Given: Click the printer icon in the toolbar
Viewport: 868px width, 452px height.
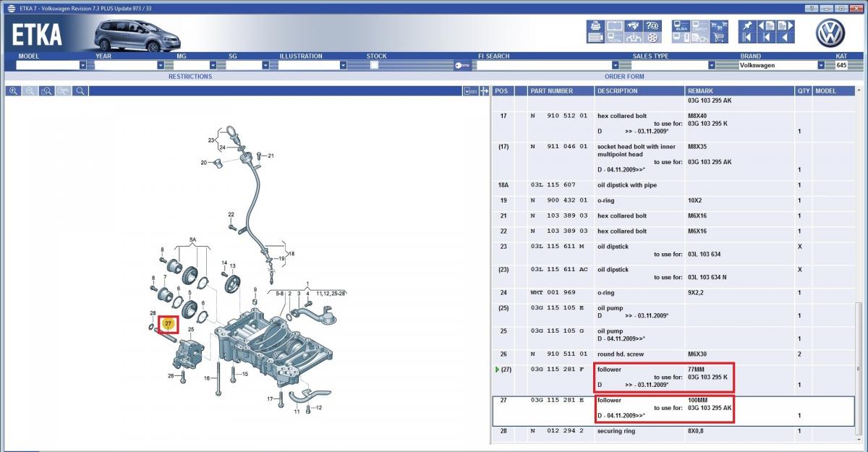Looking at the screenshot, I should (x=595, y=25).
